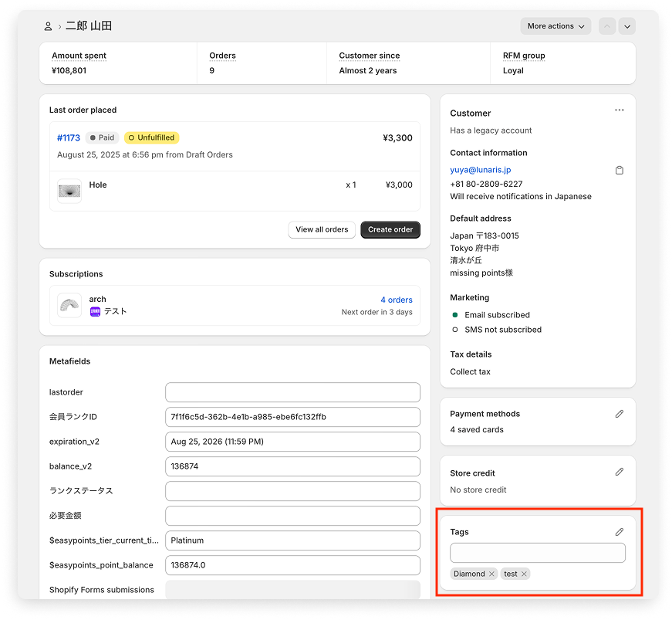672x620 pixels.
Task: Open the More actions dropdown
Action: click(555, 26)
